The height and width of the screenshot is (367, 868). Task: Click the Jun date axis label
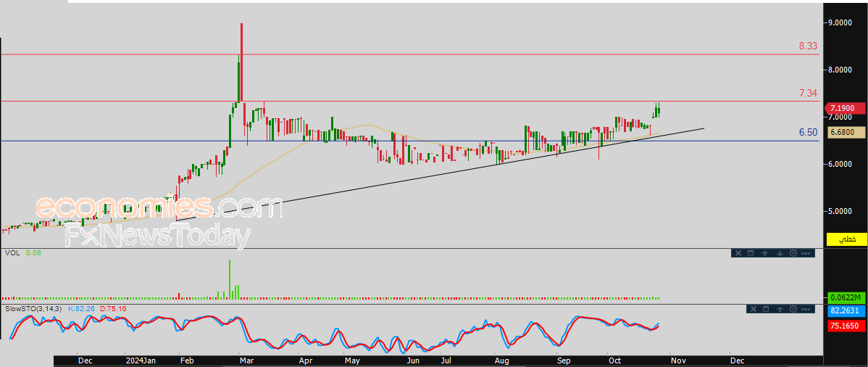pyautogui.click(x=412, y=361)
